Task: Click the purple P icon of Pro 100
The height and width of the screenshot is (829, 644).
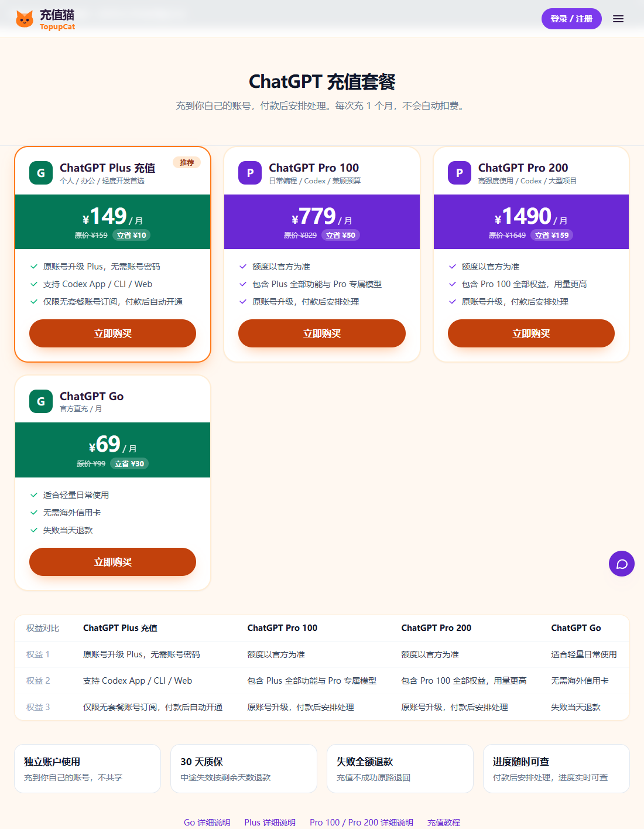Action: click(x=250, y=173)
